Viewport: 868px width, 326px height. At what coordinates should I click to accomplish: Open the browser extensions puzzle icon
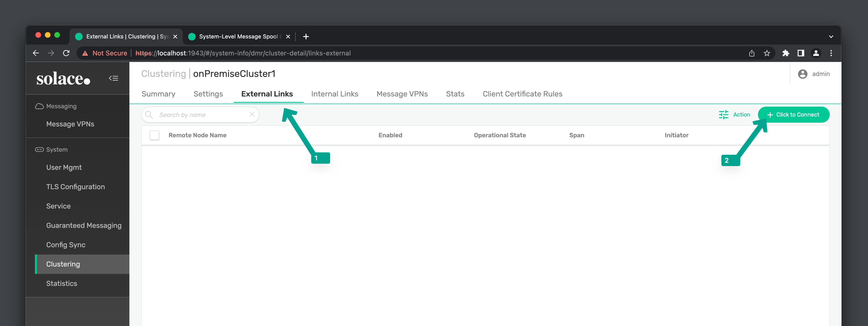(x=786, y=53)
